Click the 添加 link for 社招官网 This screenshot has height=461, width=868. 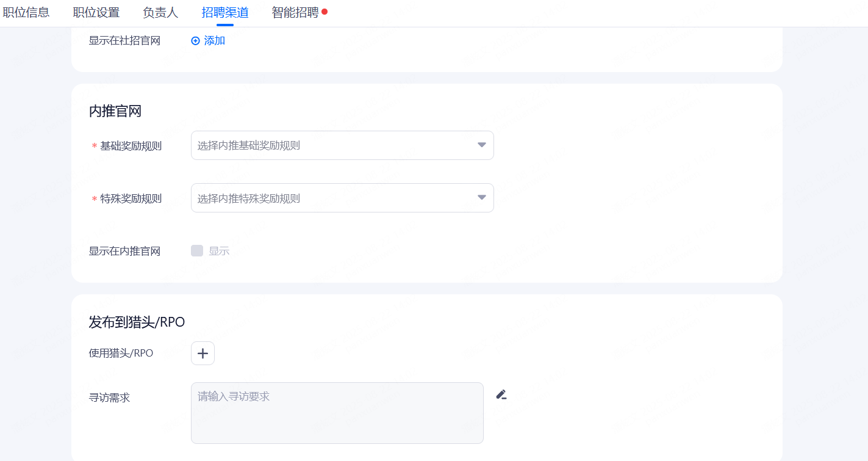(215, 41)
